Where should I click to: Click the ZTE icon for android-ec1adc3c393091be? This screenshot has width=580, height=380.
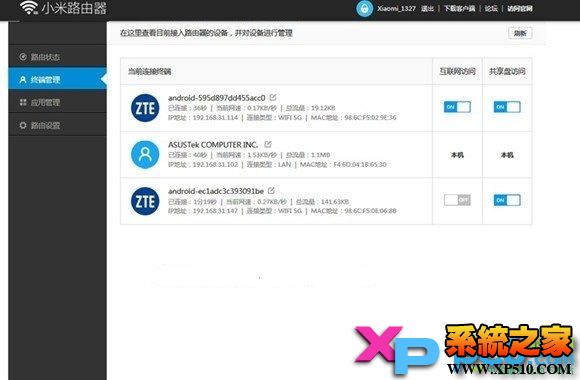[x=145, y=201]
